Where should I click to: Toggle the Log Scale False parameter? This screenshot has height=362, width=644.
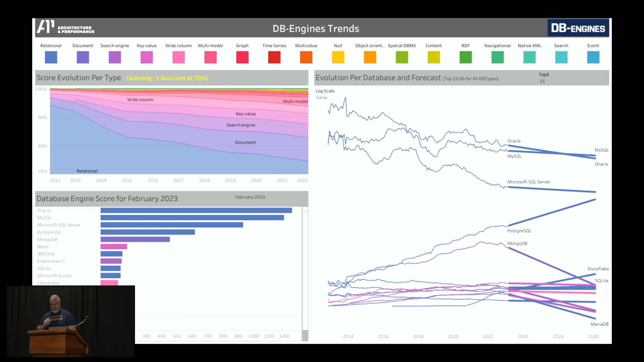[322, 98]
